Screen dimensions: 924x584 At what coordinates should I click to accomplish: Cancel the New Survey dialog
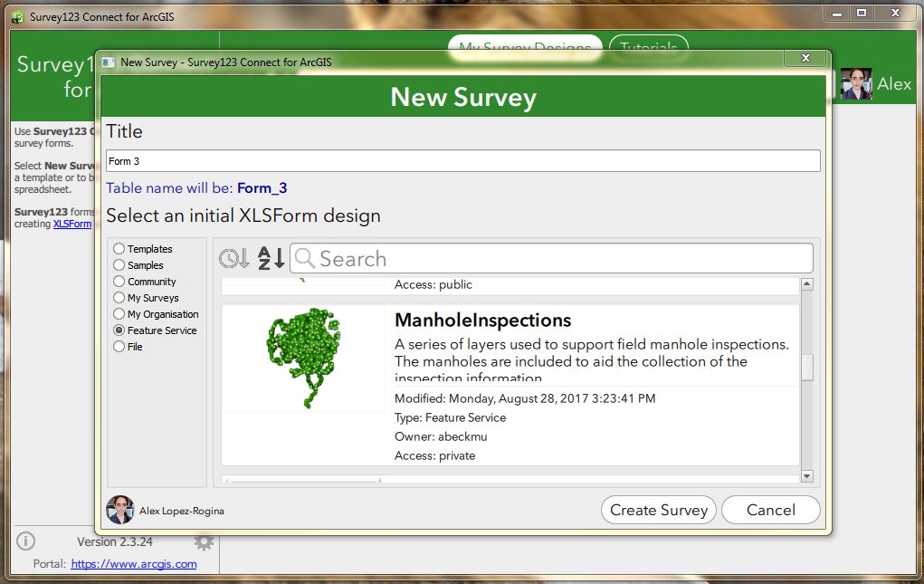tap(771, 510)
